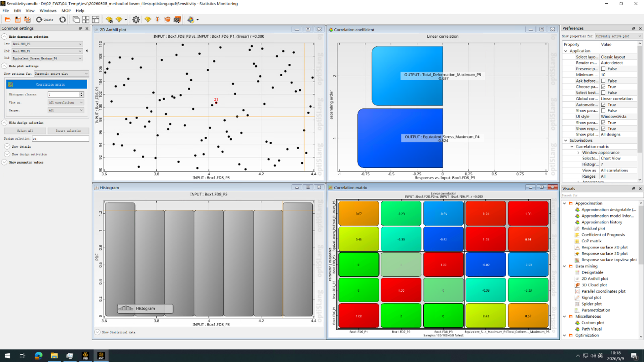Open Parallel coordinates plot visual
Viewport: 644px width, 362px height.
tap(603, 291)
